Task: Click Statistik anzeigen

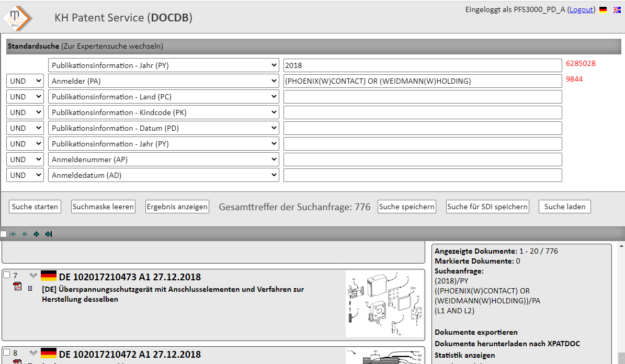Action: click(465, 355)
